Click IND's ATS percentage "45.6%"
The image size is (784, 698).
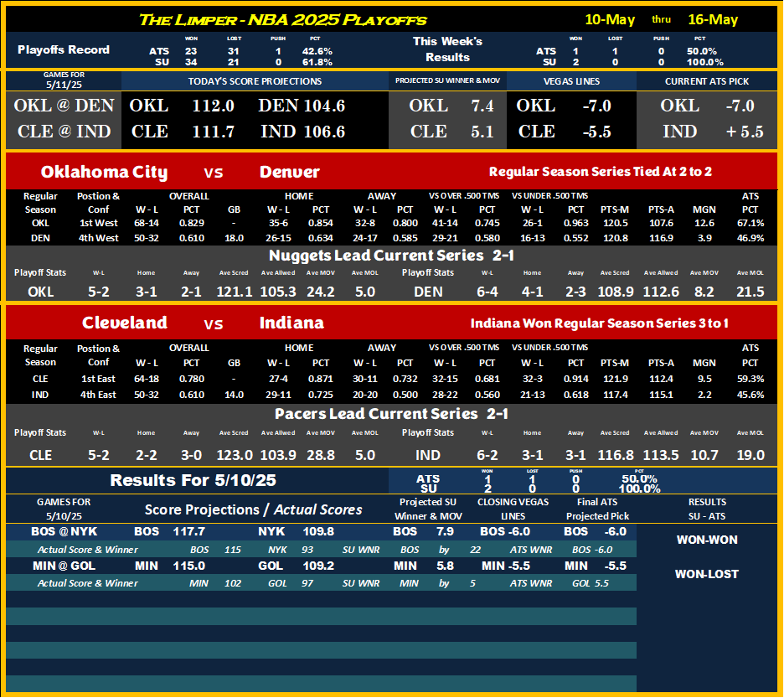[x=750, y=395]
